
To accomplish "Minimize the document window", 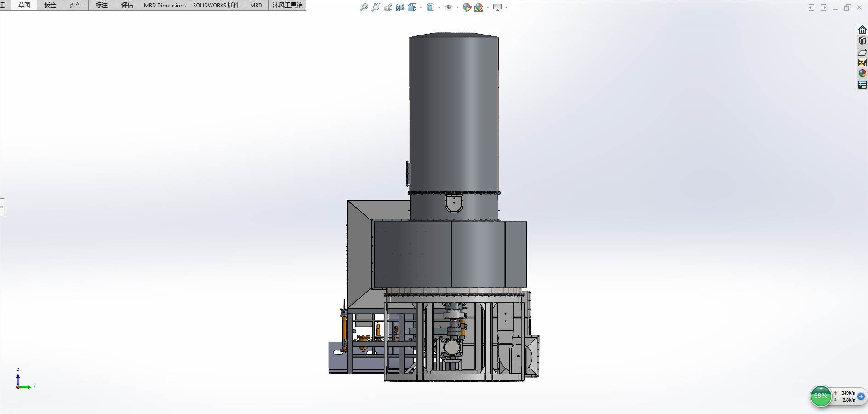I will [835, 8].
